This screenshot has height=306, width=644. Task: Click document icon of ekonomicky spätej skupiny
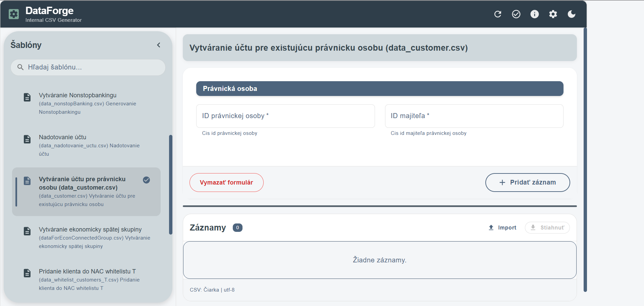(27, 231)
